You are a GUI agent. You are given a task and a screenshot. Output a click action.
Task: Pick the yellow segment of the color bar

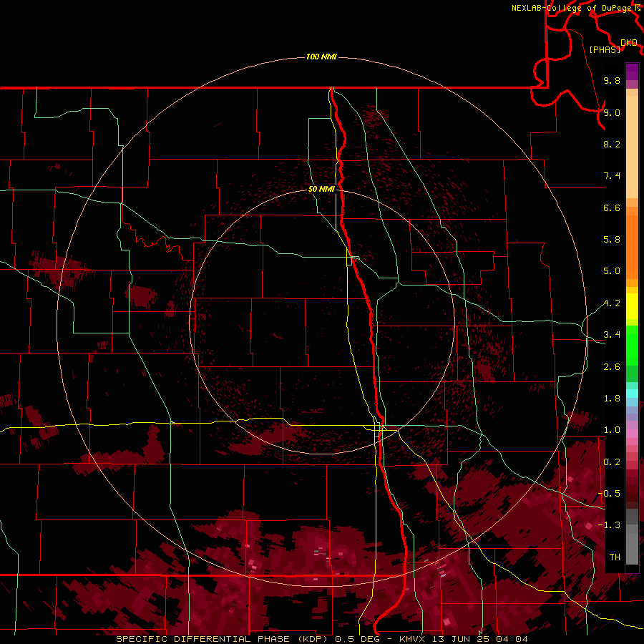[x=632, y=306]
